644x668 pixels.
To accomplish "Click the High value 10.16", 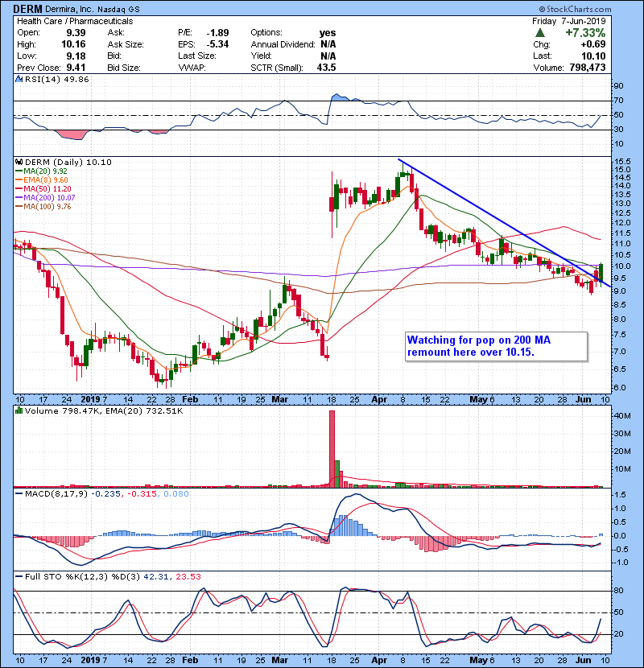I will [73, 44].
